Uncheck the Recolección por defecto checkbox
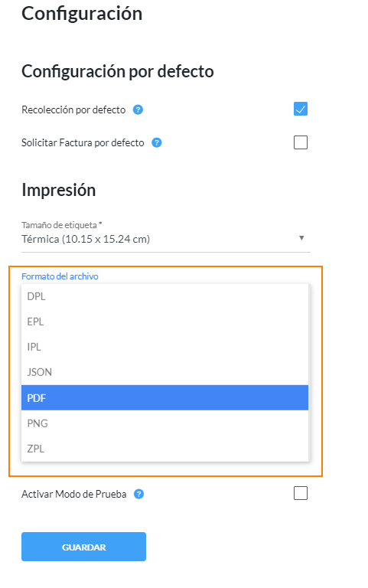Image resolution: width=368 pixels, height=588 pixels. click(x=301, y=109)
